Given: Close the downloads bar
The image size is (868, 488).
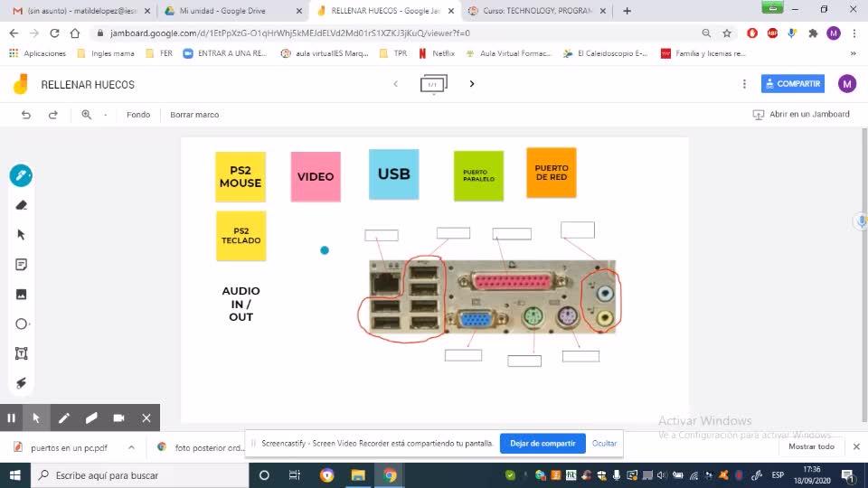Looking at the screenshot, I should (x=856, y=446).
